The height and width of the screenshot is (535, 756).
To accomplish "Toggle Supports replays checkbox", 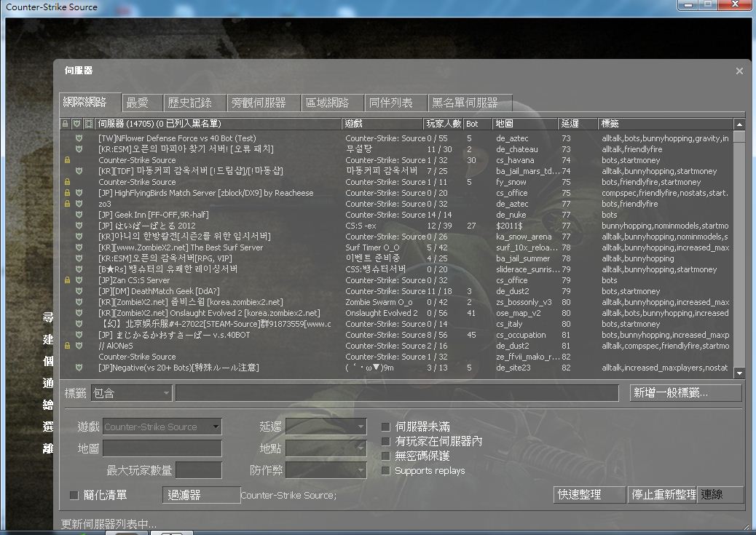I will (x=386, y=470).
